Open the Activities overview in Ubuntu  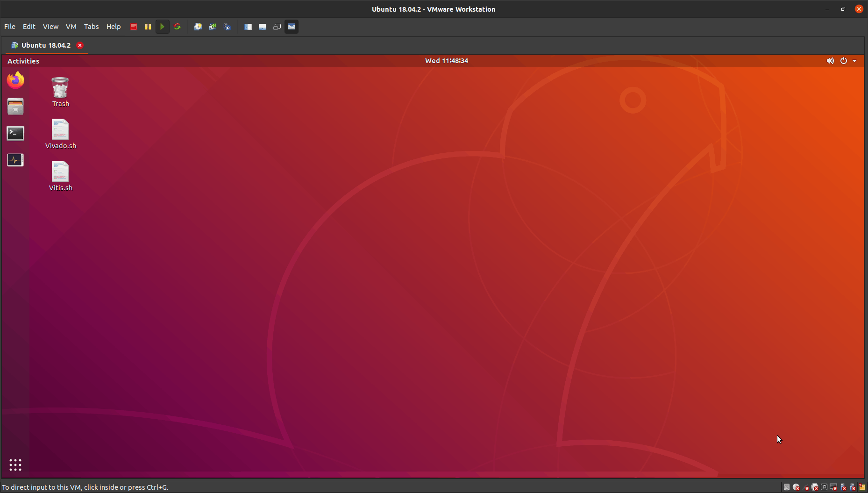tap(23, 61)
